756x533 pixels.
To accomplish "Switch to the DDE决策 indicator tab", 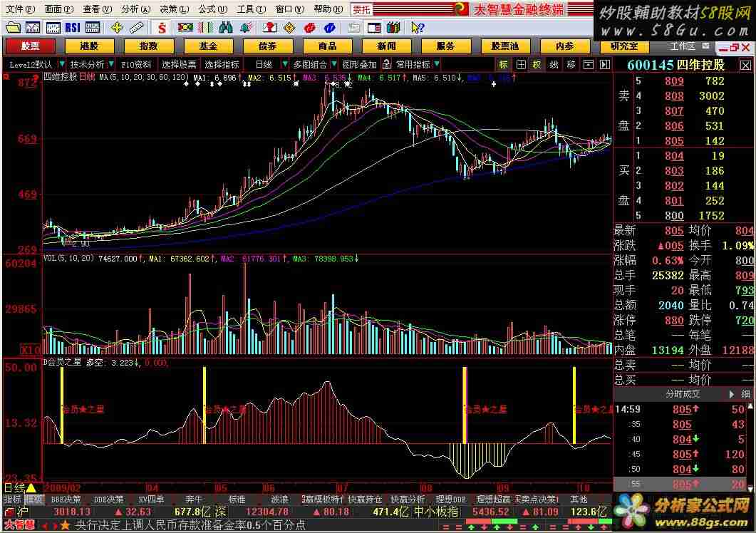I will [108, 499].
